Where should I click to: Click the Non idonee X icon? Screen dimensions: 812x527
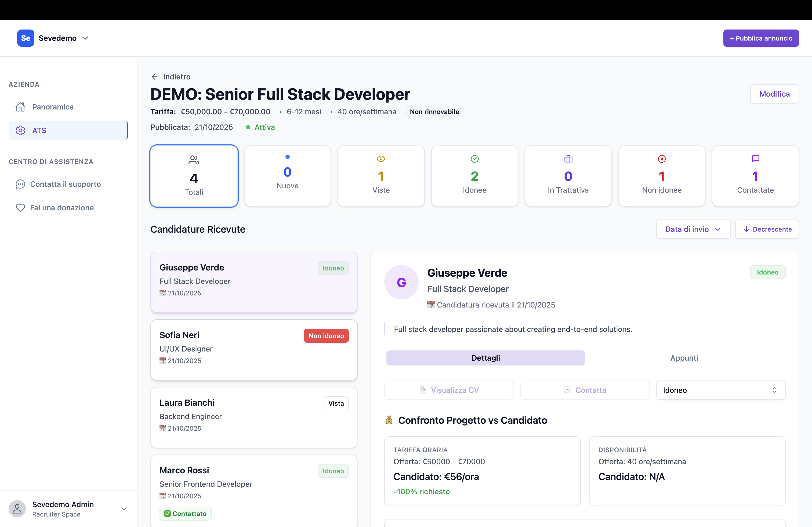pos(662,159)
